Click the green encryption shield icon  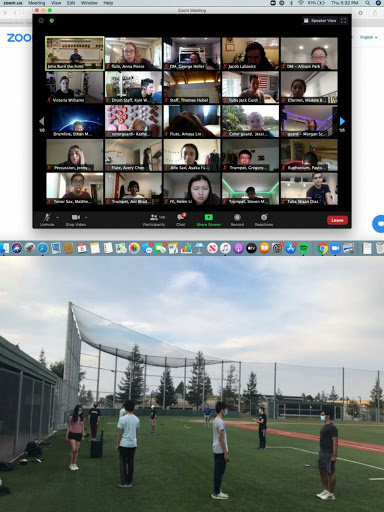(x=51, y=21)
